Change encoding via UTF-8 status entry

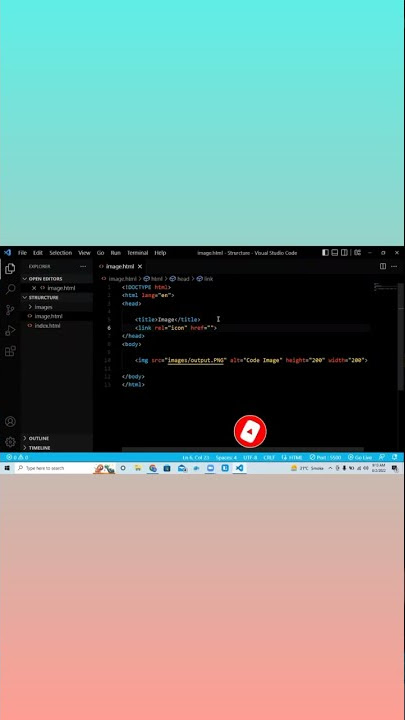250,458
